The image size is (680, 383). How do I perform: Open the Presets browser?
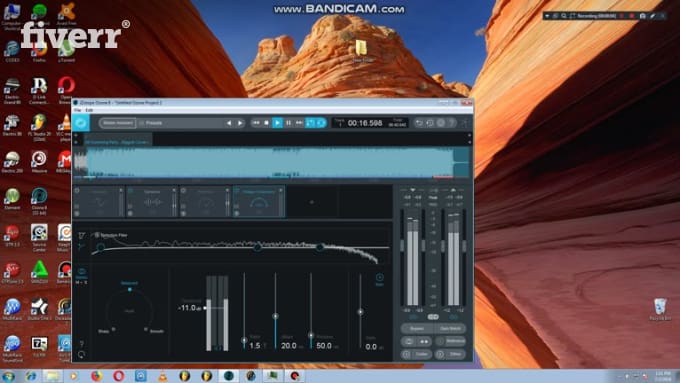click(154, 123)
